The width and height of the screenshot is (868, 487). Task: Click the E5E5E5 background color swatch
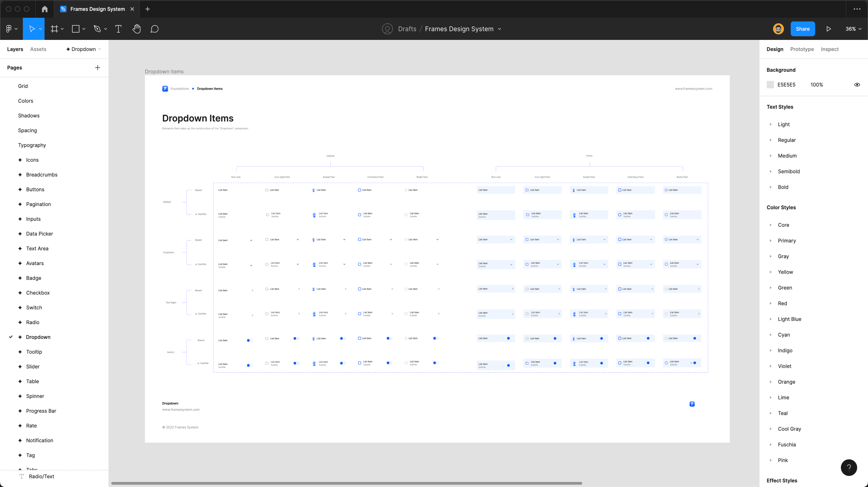tap(770, 85)
